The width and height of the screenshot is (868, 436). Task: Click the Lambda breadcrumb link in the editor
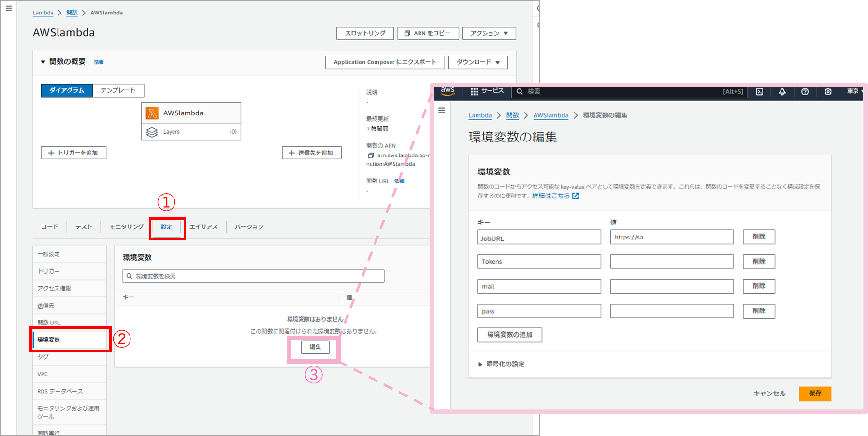click(480, 115)
